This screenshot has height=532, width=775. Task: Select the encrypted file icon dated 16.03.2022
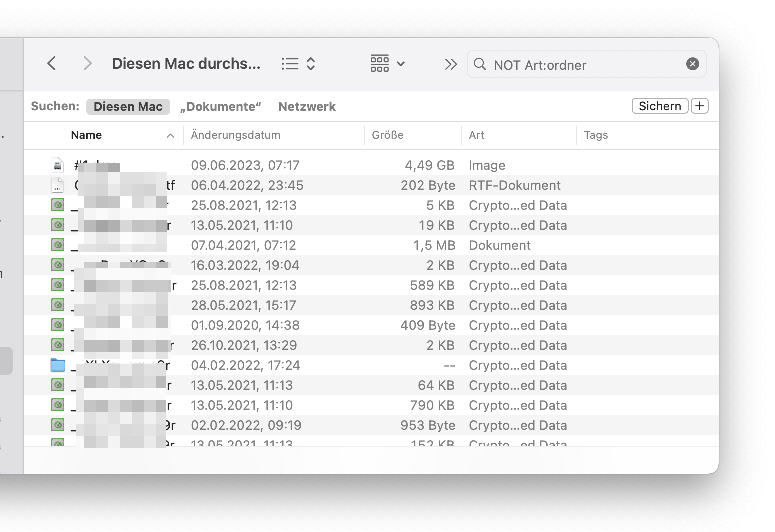click(x=58, y=265)
